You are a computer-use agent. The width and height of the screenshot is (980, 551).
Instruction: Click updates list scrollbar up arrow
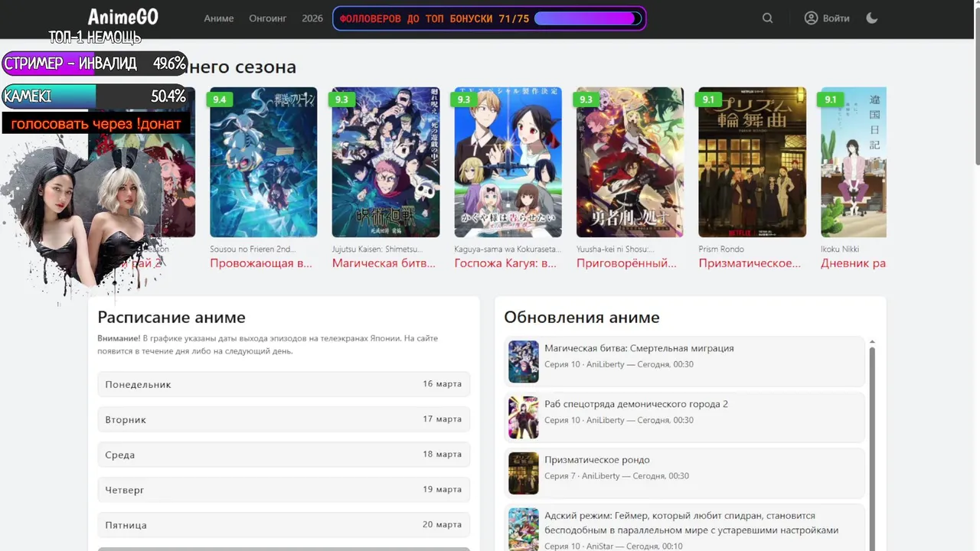[x=872, y=342]
